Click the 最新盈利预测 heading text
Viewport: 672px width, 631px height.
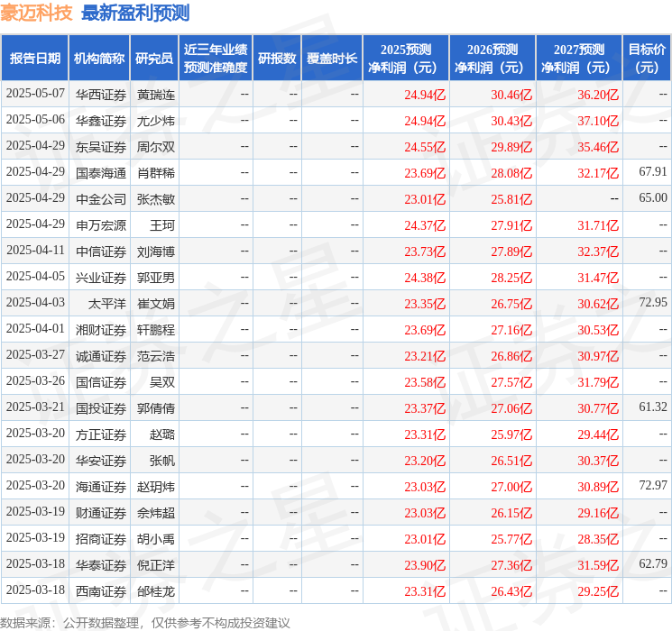click(x=135, y=13)
